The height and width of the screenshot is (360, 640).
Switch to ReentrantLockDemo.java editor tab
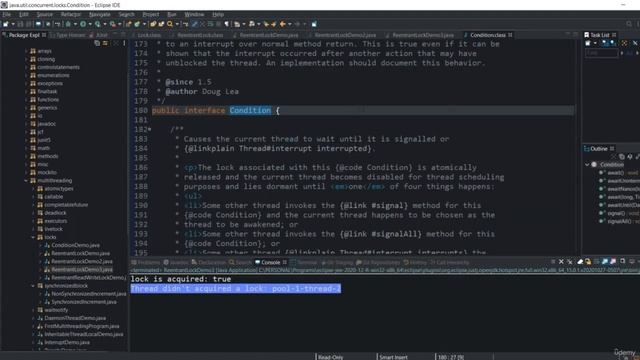pos(266,35)
